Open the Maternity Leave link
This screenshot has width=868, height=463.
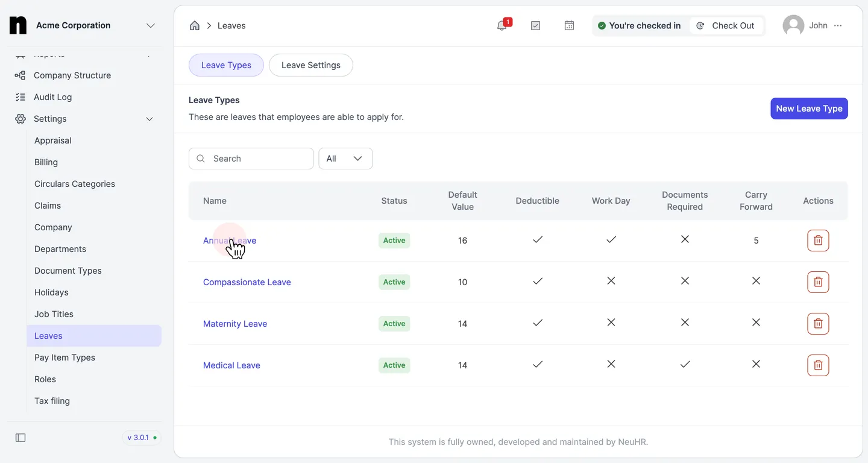(x=235, y=324)
